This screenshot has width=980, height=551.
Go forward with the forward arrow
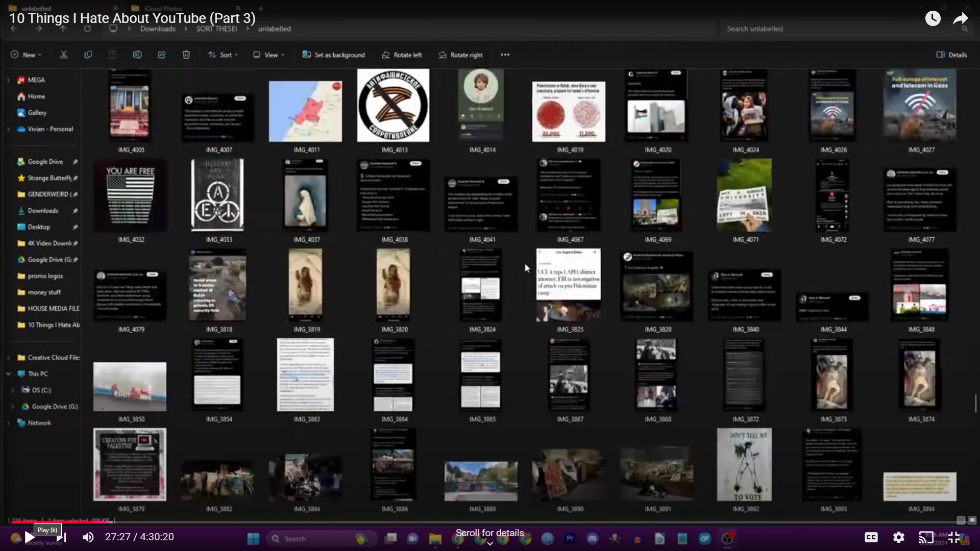coord(39,29)
